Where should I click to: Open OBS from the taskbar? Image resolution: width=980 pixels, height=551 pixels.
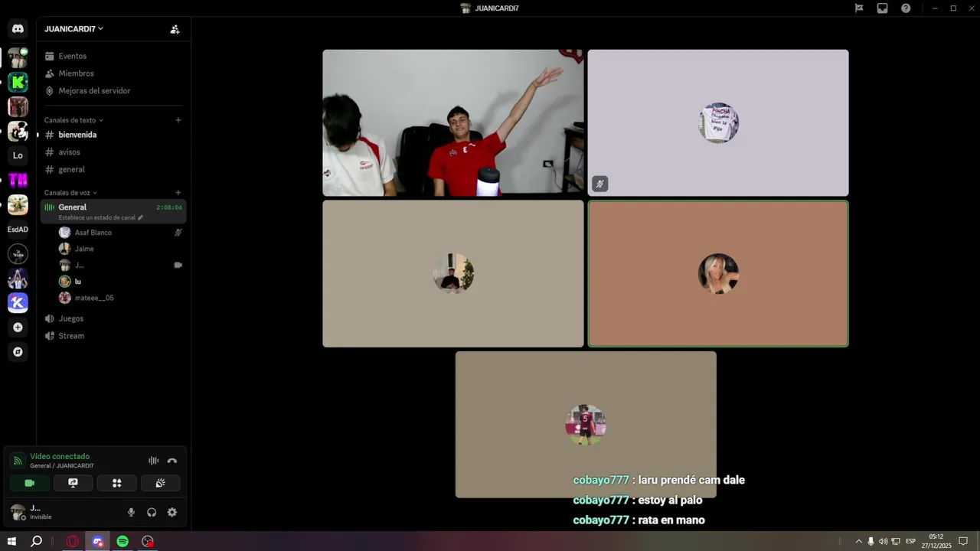click(148, 541)
